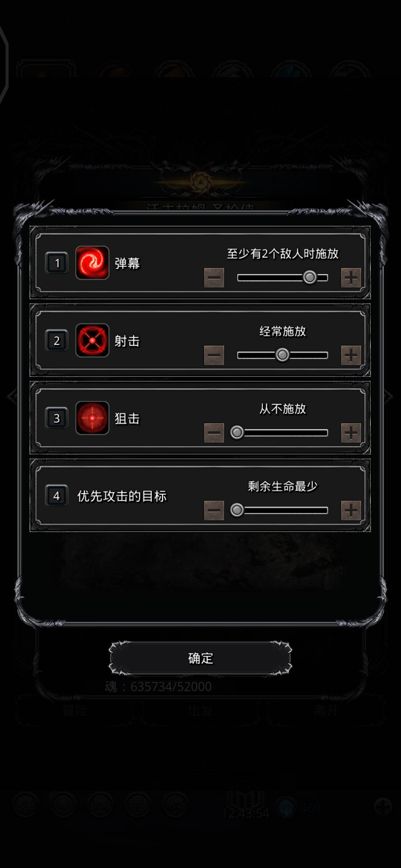
Task: Click the 射击 slider knob
Action: (x=282, y=355)
